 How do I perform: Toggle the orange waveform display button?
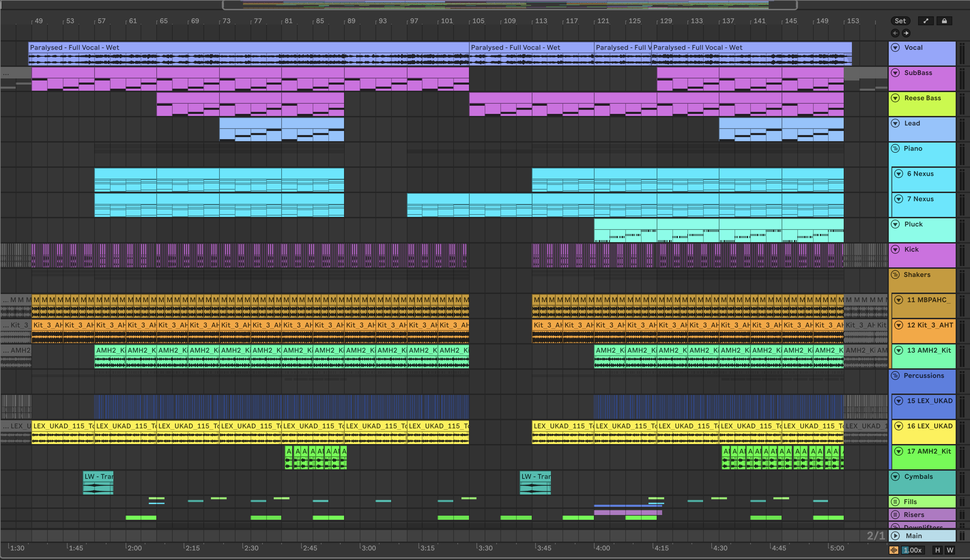pos(894,550)
